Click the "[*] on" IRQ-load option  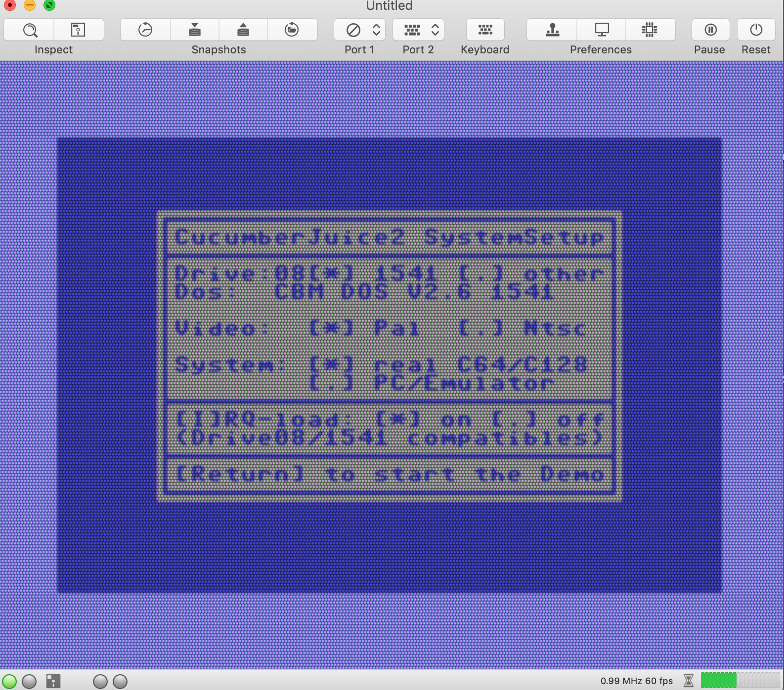tap(423, 420)
